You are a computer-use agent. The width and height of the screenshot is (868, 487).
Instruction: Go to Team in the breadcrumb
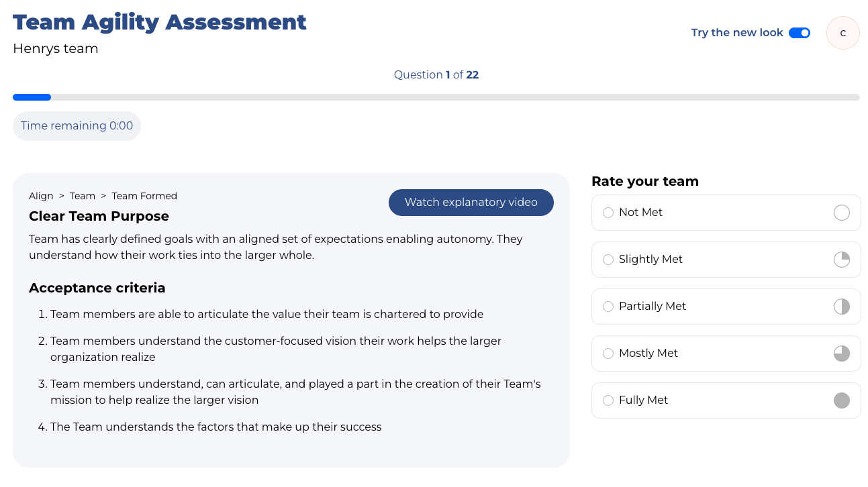tap(83, 196)
